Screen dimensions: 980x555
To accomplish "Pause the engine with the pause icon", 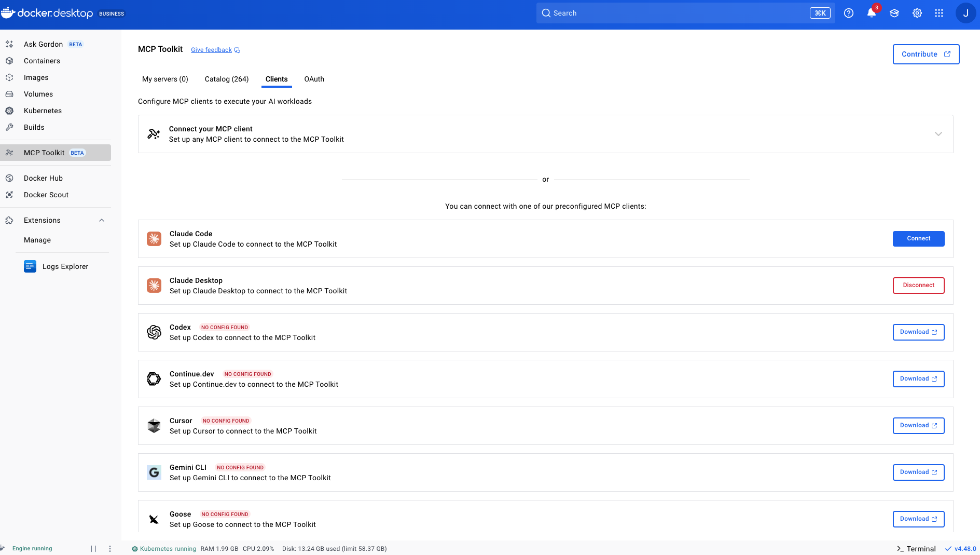I will (93, 549).
